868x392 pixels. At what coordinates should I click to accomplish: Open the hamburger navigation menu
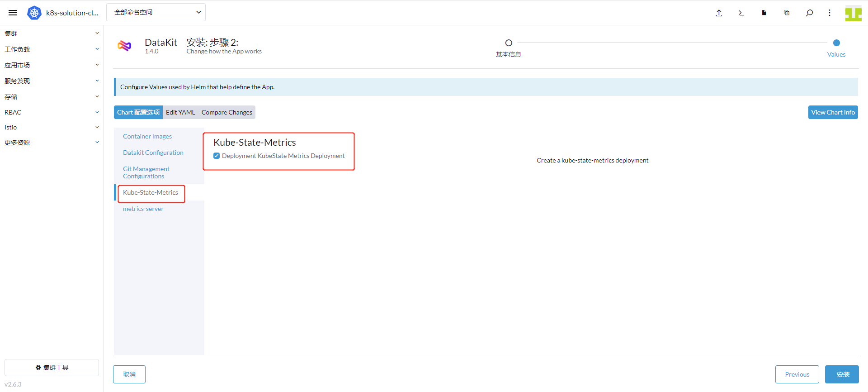(x=13, y=13)
